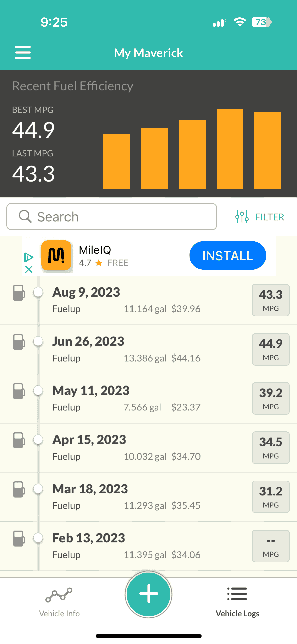Tap the timeline marker for Feb 13, 2023
Viewport: 297px width, 644px height.
[38, 538]
